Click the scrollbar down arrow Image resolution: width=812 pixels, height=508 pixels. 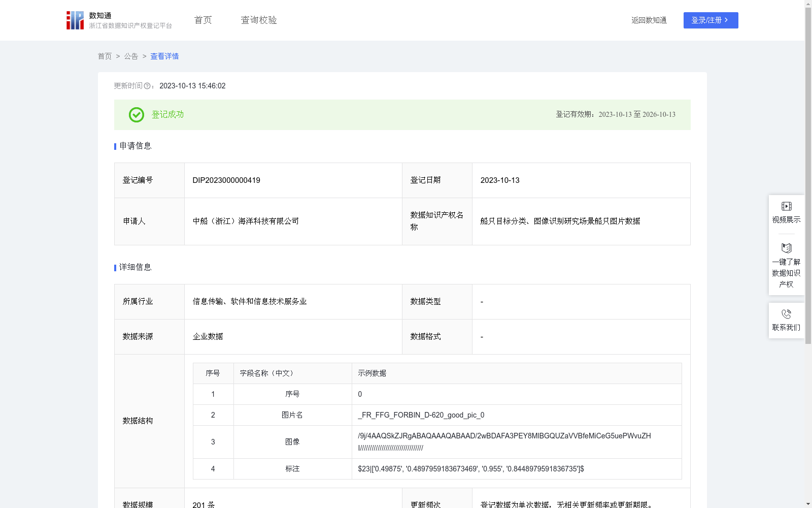pos(808,504)
